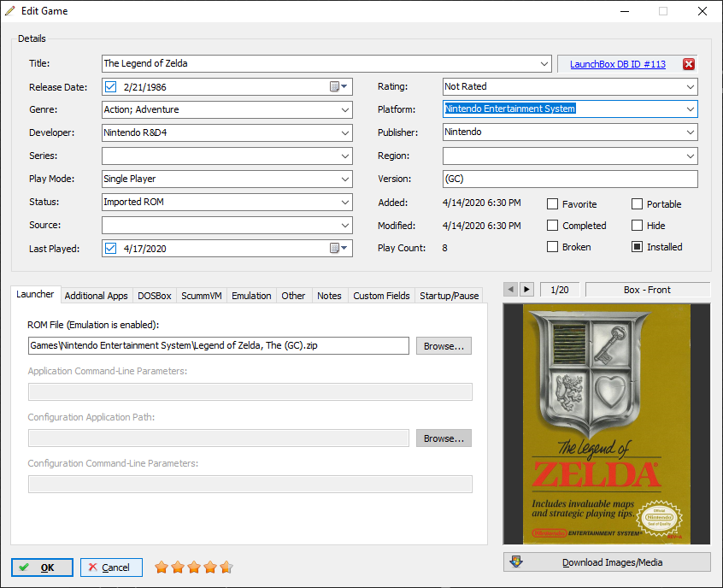Expand the Series dropdown
The height and width of the screenshot is (588, 723).
[345, 156]
